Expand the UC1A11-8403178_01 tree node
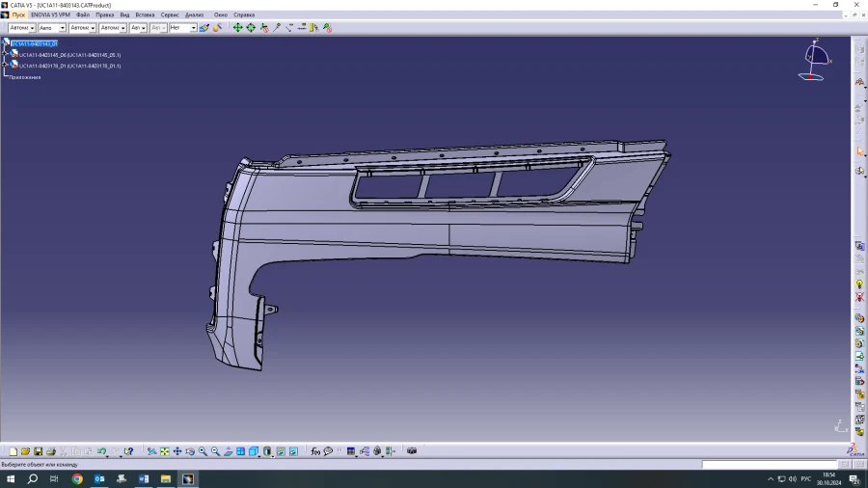Image resolution: width=868 pixels, height=488 pixels. pos(6,66)
